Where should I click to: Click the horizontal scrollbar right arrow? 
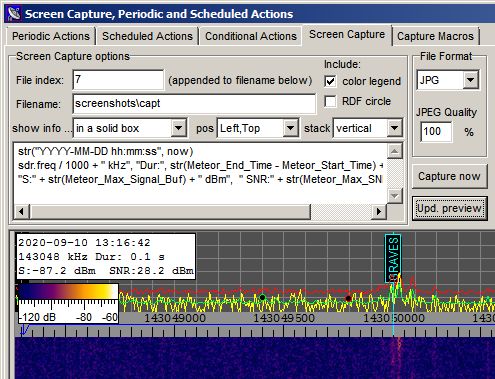379,211
